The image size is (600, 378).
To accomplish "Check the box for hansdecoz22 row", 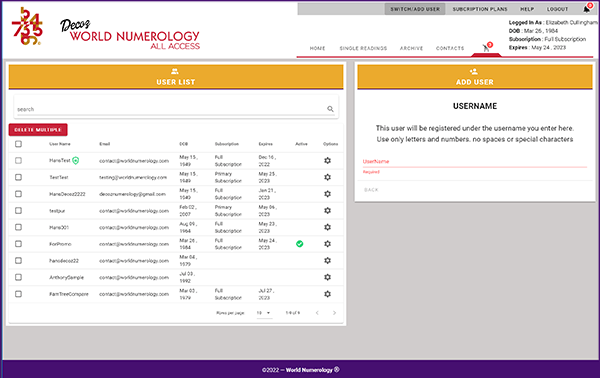I will tap(18, 261).
